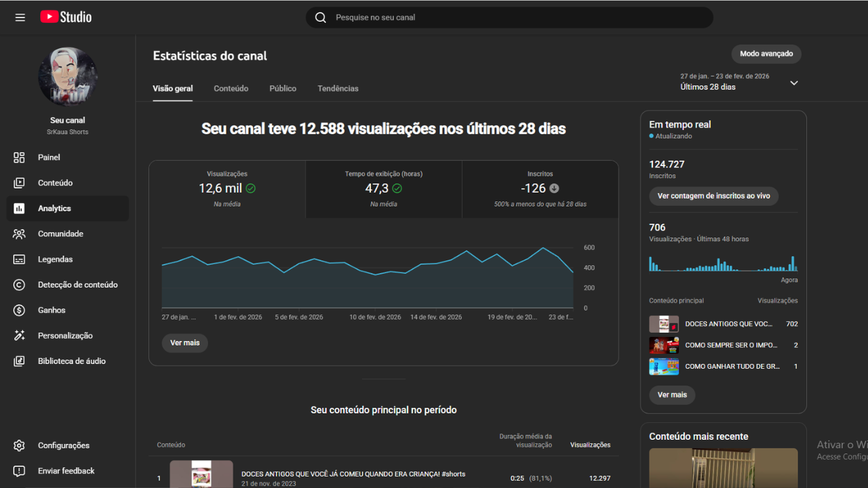
Task: Switch to the Conteúdo analytics tab
Action: pyautogui.click(x=231, y=89)
